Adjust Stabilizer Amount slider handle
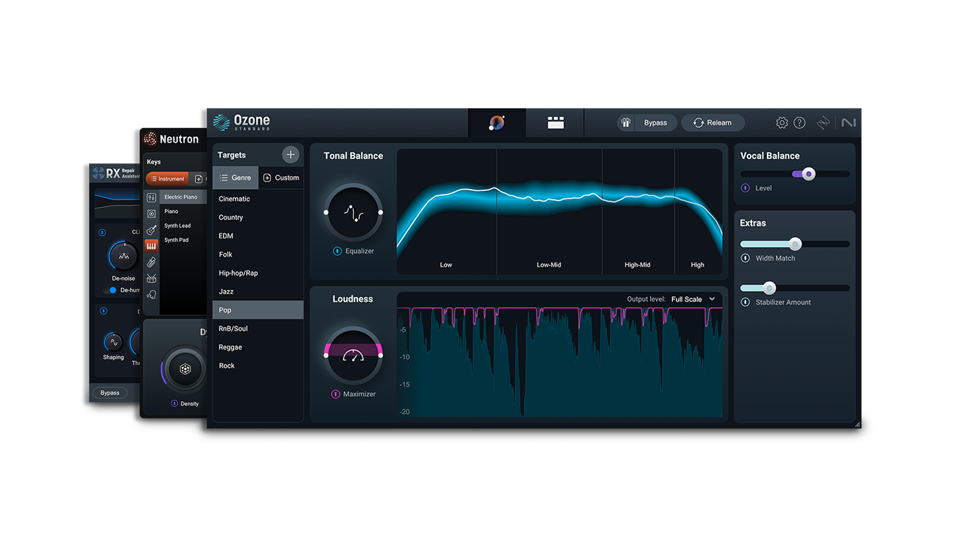Screen dimensions: 980x551 tap(769, 288)
